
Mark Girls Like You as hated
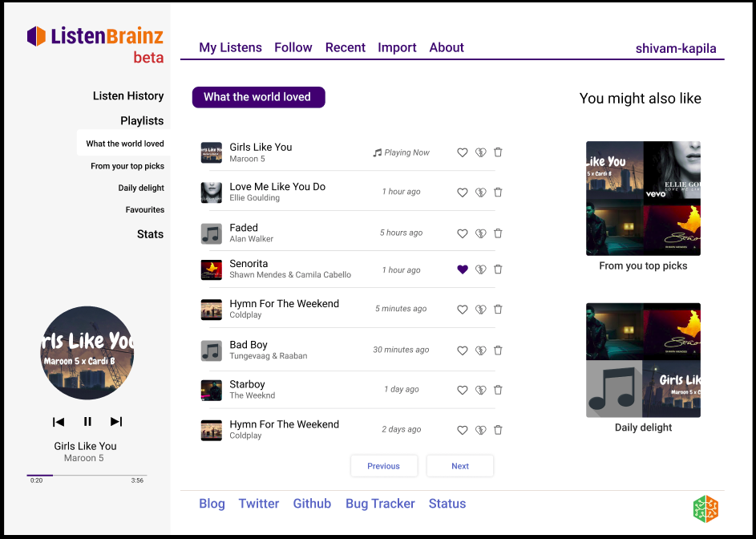pos(481,152)
